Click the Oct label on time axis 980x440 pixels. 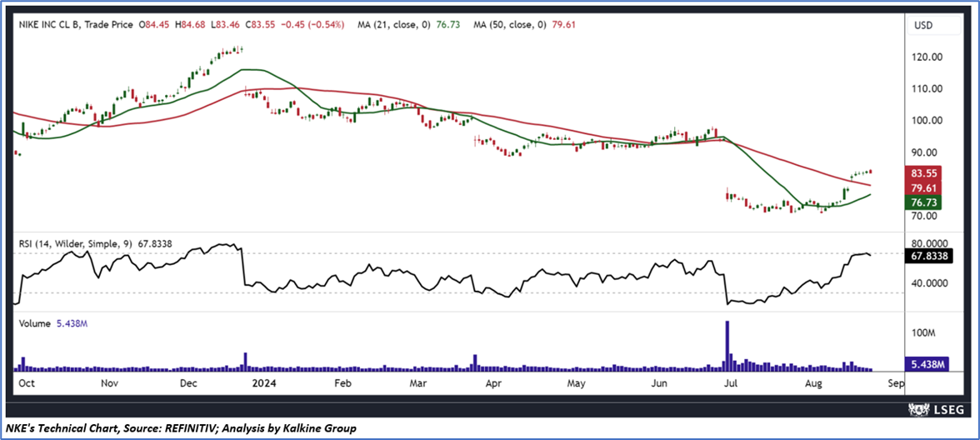point(27,382)
